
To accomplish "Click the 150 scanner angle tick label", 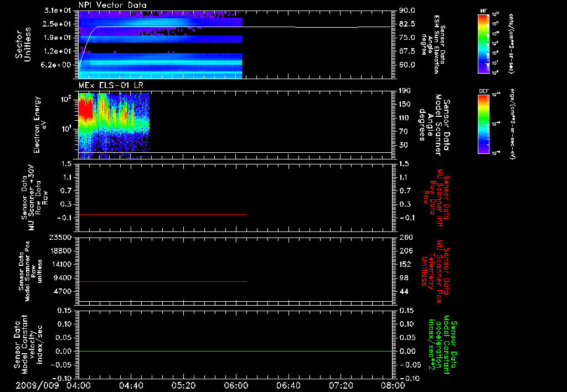I will pyautogui.click(x=405, y=104).
